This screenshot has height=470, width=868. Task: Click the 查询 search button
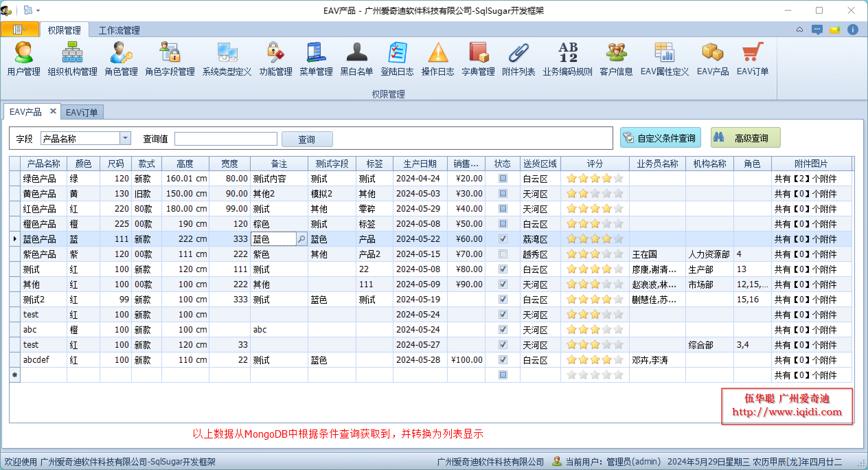click(307, 139)
